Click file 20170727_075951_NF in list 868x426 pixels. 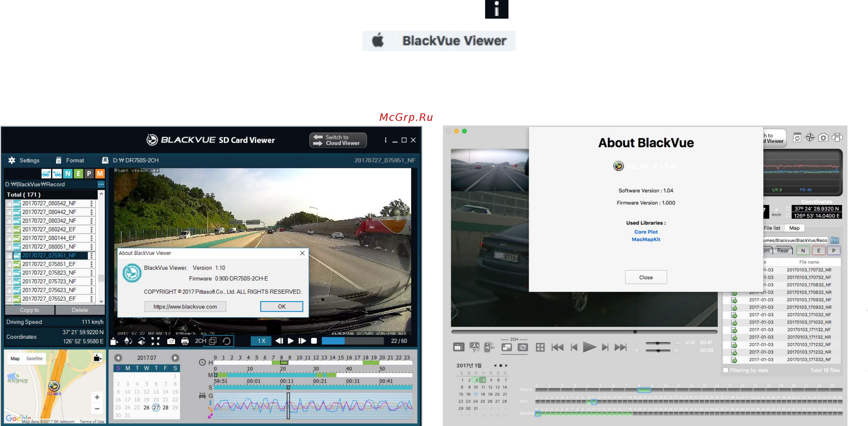coord(49,255)
